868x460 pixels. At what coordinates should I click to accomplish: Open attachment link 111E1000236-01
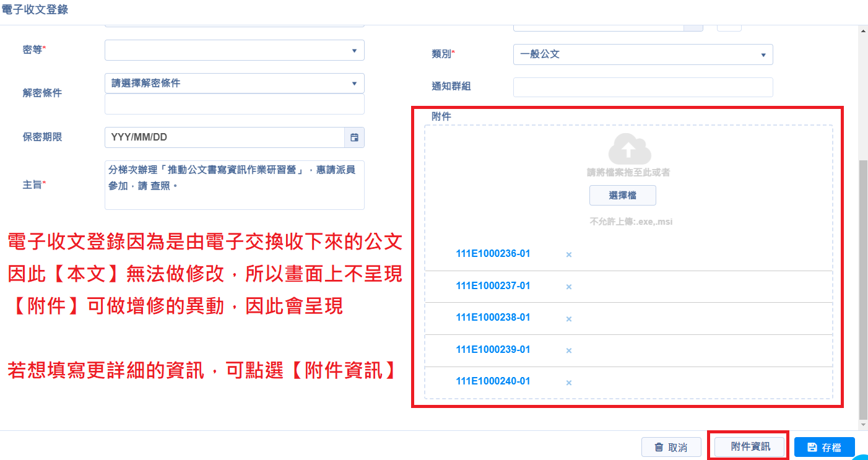(x=493, y=254)
